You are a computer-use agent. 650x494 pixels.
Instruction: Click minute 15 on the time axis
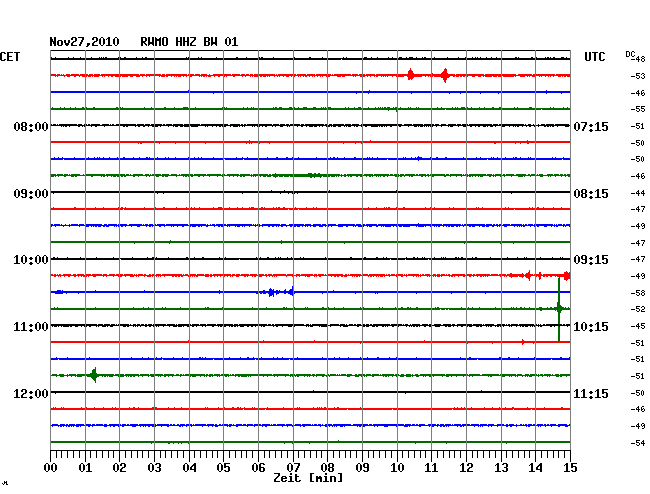click(x=570, y=467)
